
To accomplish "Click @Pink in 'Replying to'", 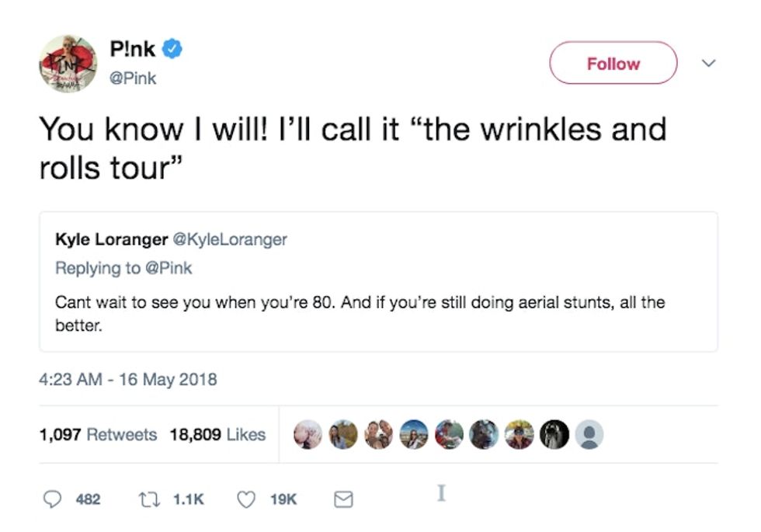I will click(169, 268).
